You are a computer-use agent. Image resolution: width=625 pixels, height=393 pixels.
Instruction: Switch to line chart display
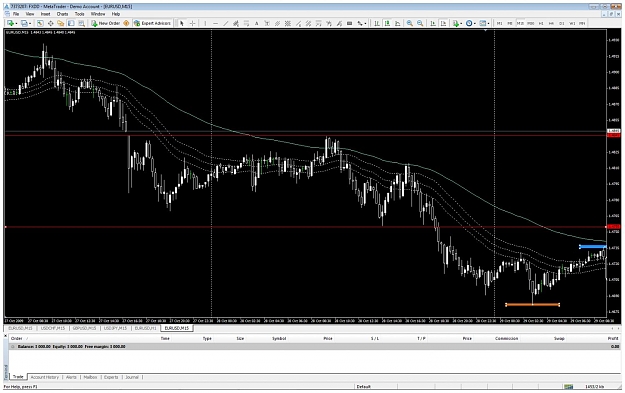[x=397, y=23]
